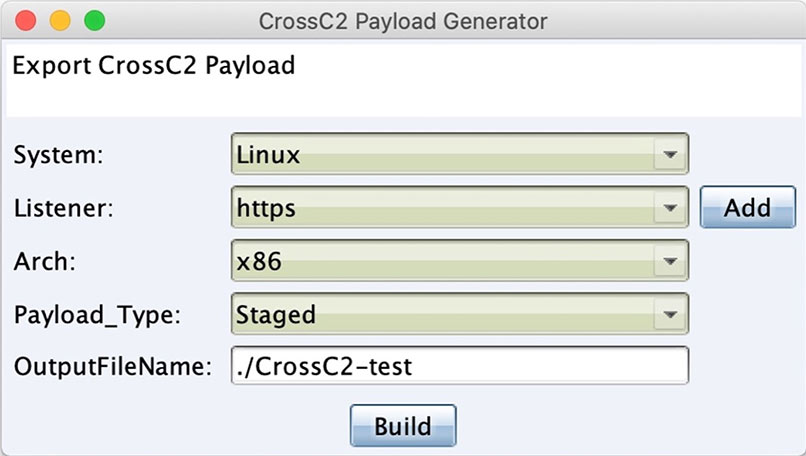Click the arrow icon on Arch dropdown
Screen dimensions: 806x456
(670, 261)
